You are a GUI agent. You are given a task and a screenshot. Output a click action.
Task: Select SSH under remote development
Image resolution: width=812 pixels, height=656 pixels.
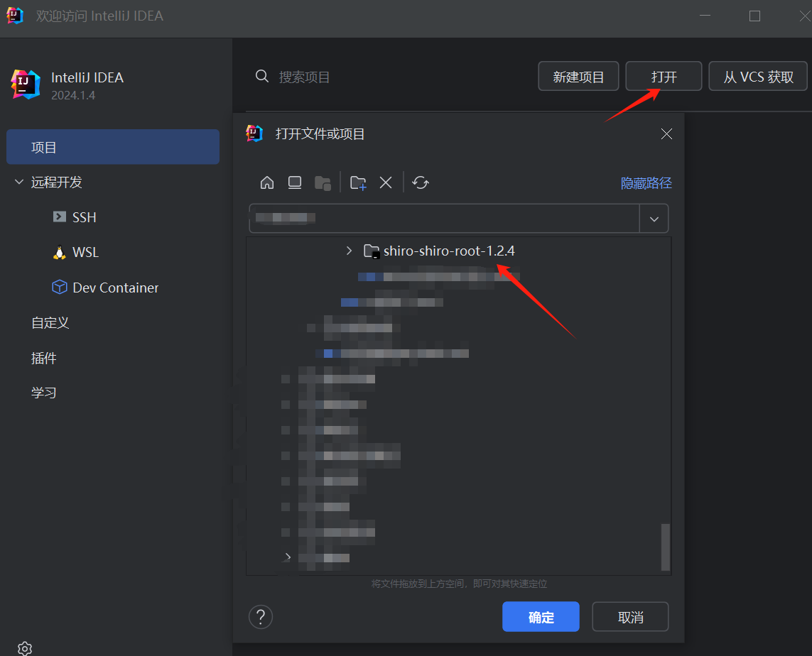84,217
